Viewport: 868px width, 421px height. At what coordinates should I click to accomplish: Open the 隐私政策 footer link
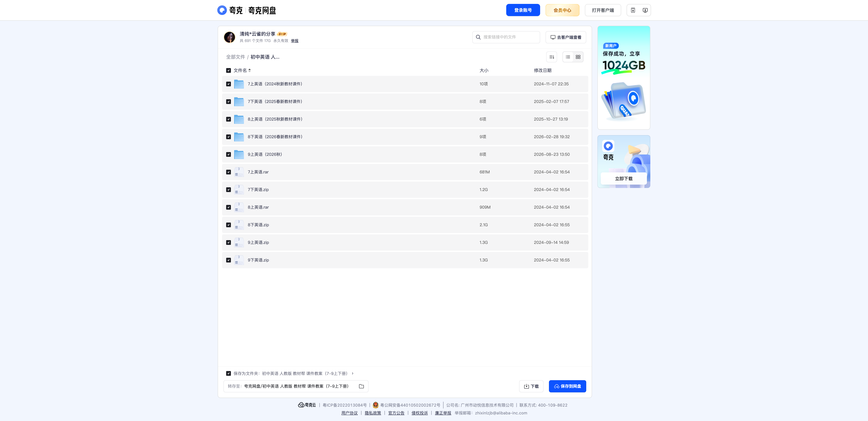(373, 413)
